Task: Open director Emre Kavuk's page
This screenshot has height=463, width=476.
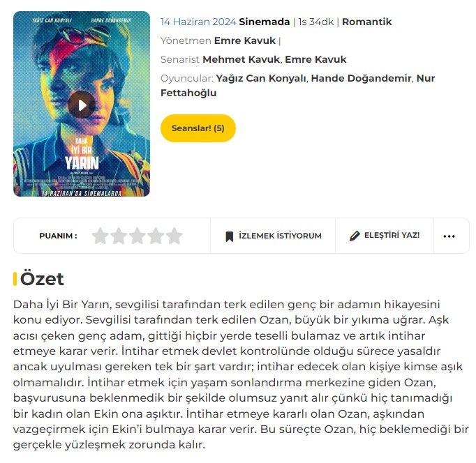Action: (x=245, y=40)
